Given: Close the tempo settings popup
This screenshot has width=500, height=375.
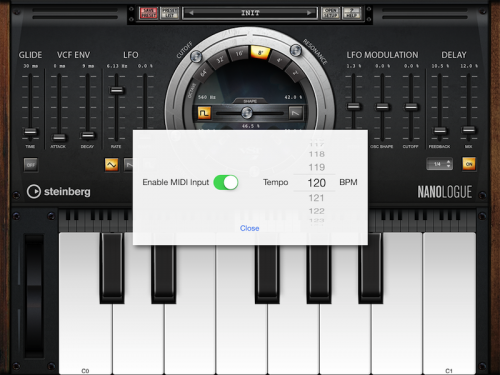Looking at the screenshot, I should point(250,228).
